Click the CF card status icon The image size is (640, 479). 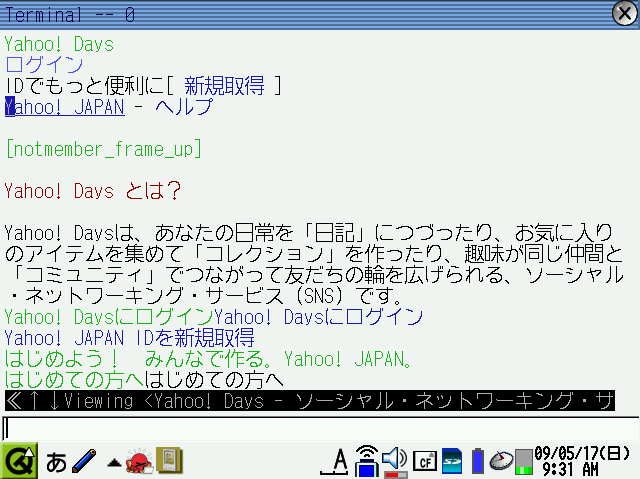[x=425, y=462]
